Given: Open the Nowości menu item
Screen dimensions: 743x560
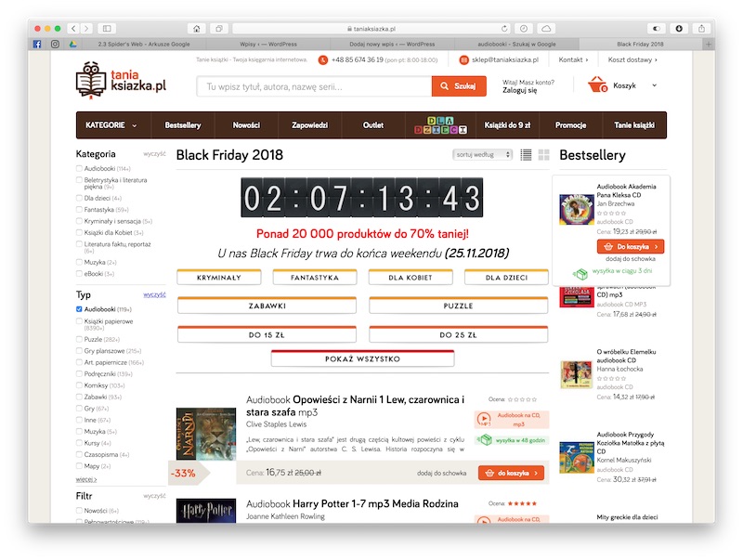Looking at the screenshot, I should point(246,125).
